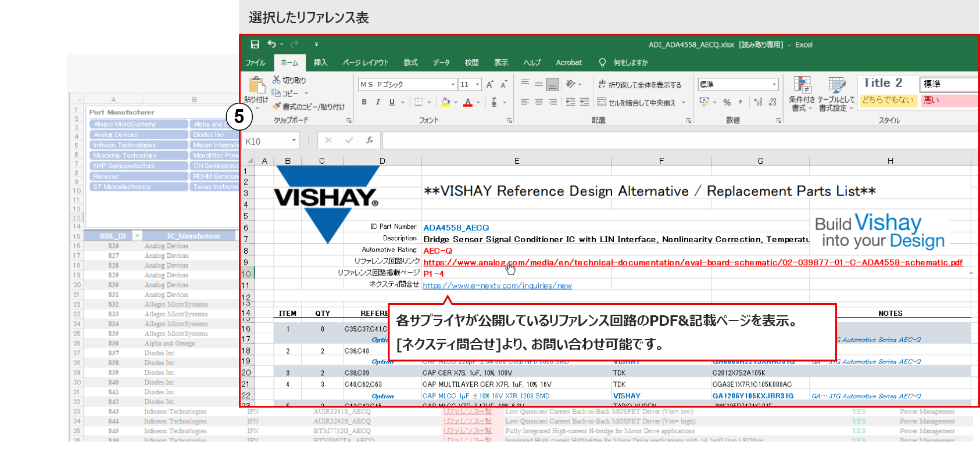Screen dimensions: 980x468
Task: Click the Percent Style icon
Action: (727, 102)
